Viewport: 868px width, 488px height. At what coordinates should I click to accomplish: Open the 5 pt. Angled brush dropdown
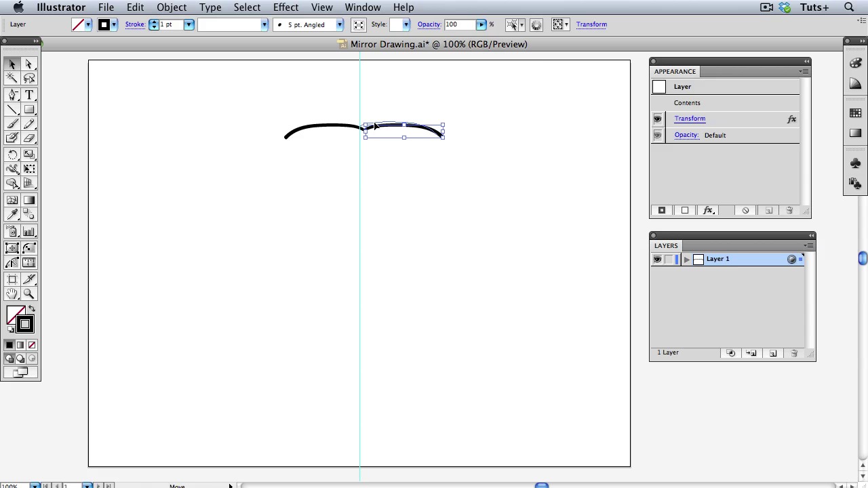(x=339, y=25)
